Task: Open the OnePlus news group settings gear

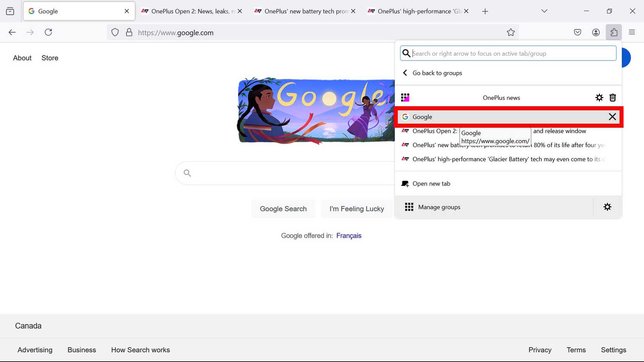Action: (599, 98)
